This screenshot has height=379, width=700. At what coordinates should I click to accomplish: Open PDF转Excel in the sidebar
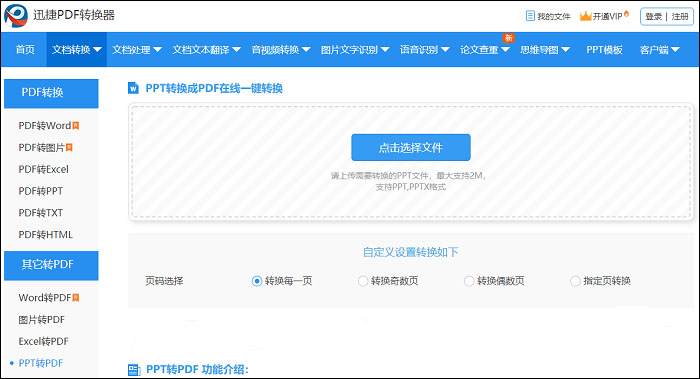(43, 169)
